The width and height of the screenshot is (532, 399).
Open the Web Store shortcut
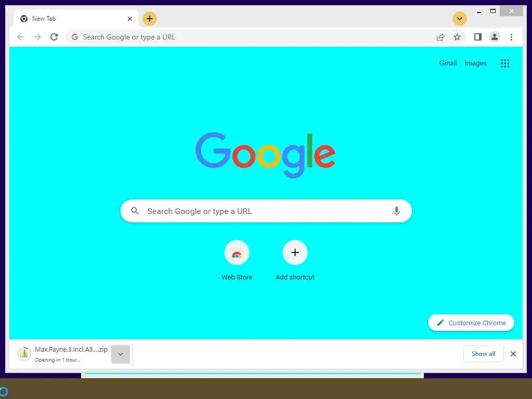(237, 252)
